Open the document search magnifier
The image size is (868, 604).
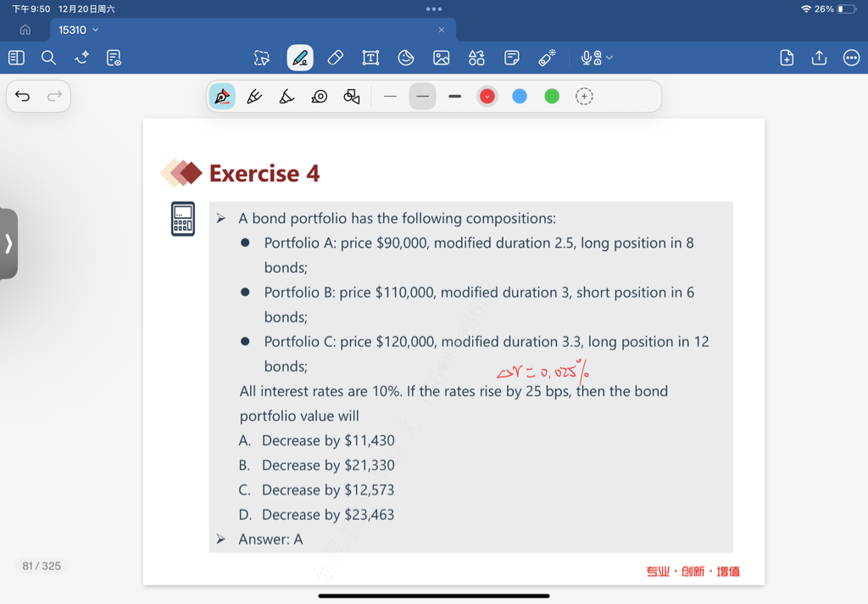48,58
